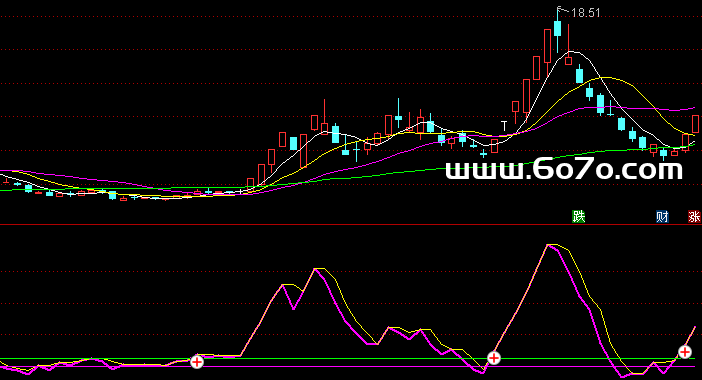Screen dimensions: 702x380
Task: Select the tallest cyan candle at price peak
Action: [x=558, y=28]
